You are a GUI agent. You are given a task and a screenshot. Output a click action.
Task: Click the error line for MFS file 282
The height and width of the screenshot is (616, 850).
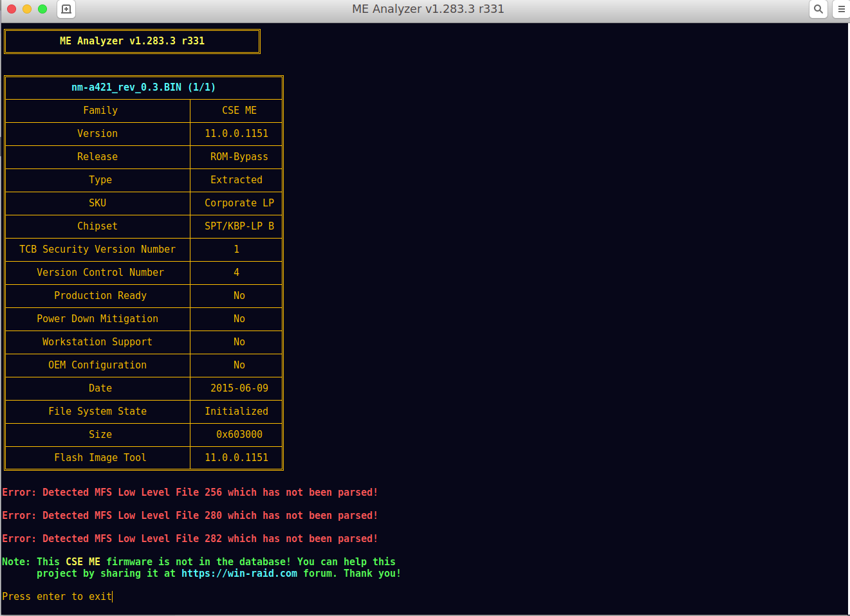[190, 539]
